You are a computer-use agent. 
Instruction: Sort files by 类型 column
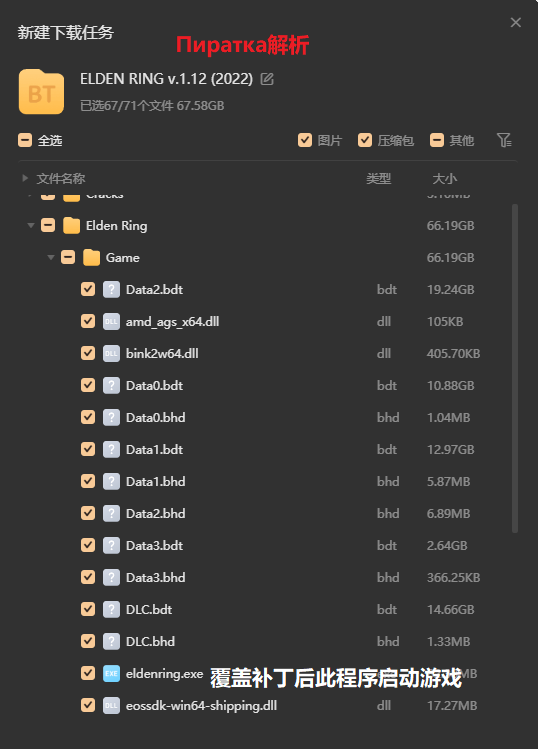[378, 179]
